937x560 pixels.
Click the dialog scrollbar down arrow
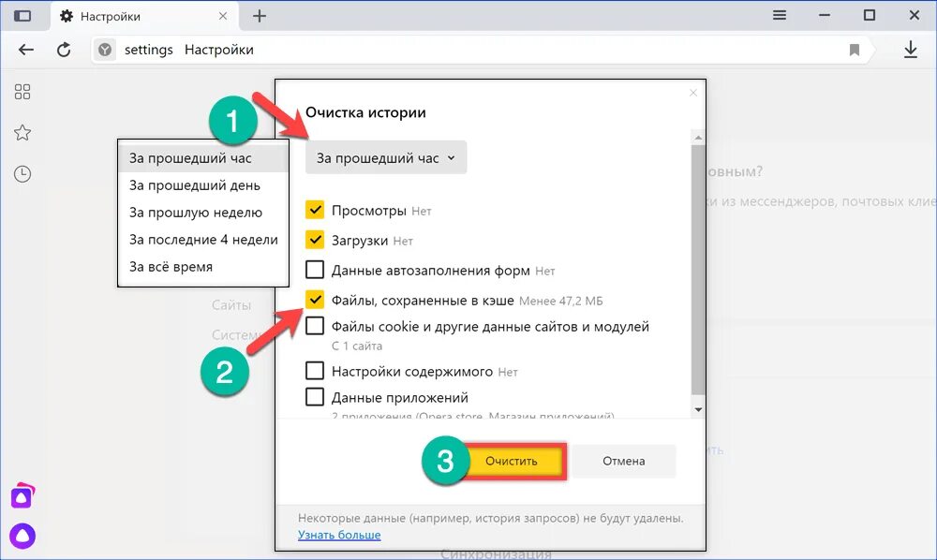[698, 410]
